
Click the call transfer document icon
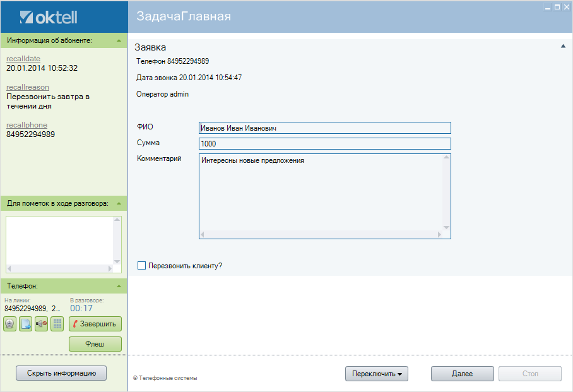coord(25,324)
